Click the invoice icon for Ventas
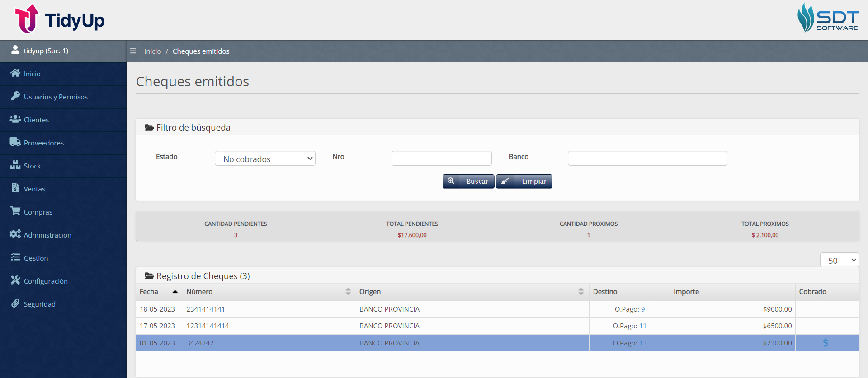The width and height of the screenshot is (868, 378). coord(15,188)
